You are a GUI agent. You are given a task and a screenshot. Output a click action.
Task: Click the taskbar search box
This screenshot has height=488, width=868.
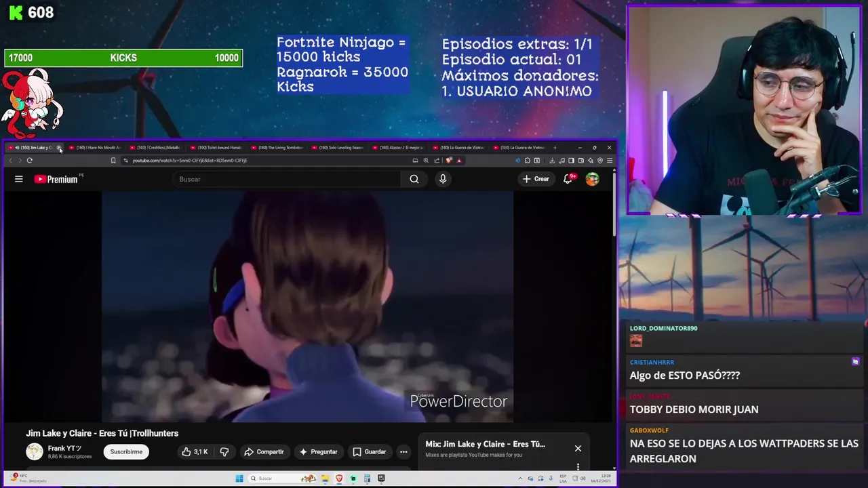281,479
